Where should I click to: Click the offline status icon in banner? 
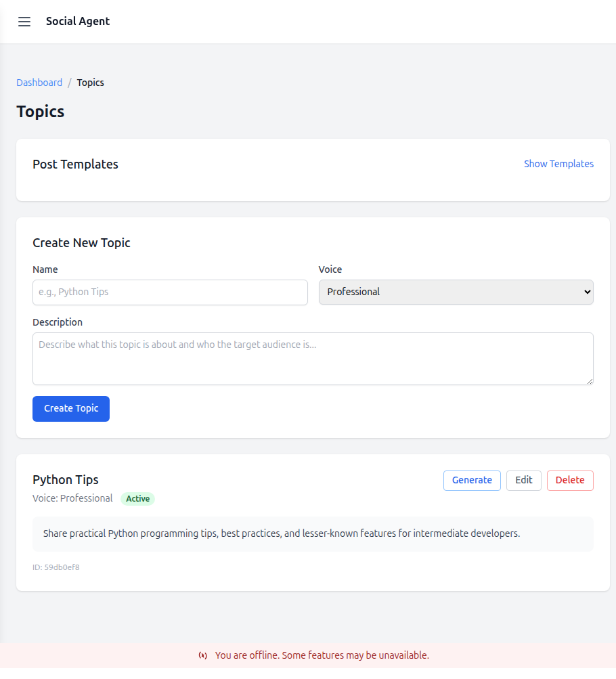pyautogui.click(x=202, y=655)
